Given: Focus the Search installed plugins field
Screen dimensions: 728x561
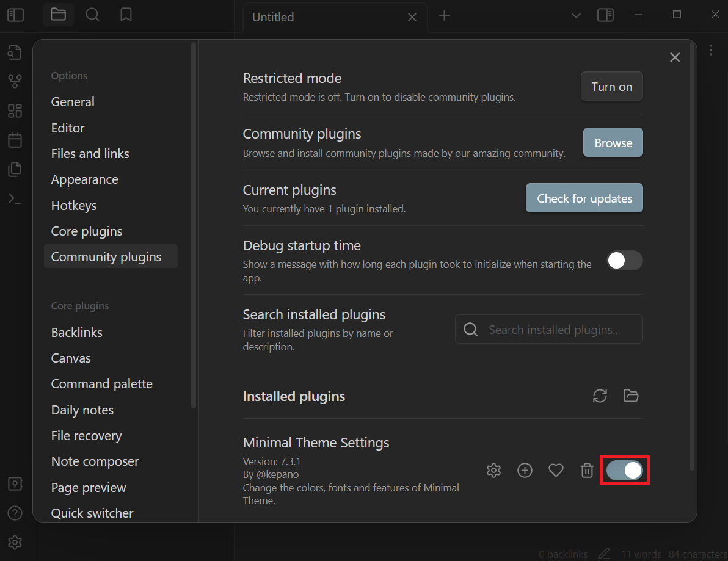Looking at the screenshot, I should tap(549, 329).
